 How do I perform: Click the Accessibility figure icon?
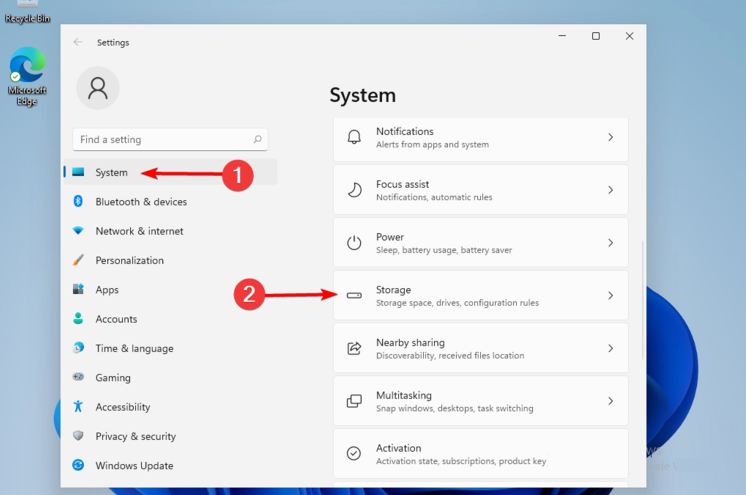click(78, 406)
